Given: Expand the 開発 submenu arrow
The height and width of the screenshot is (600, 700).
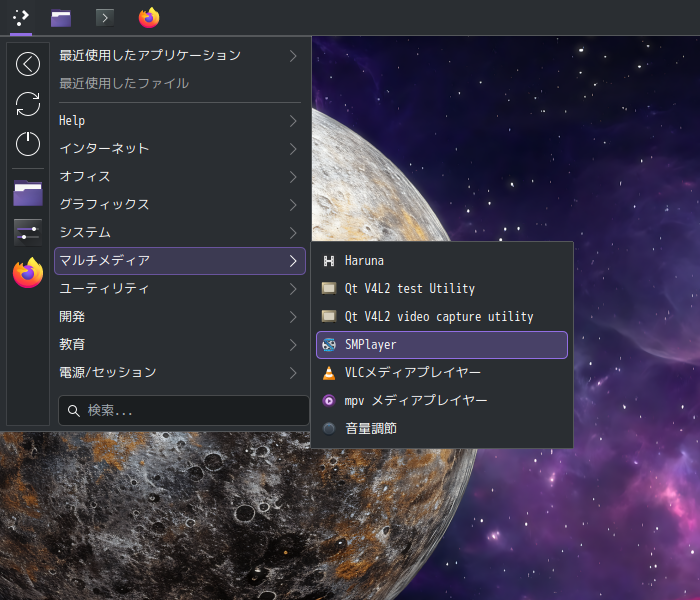Looking at the screenshot, I should pos(293,317).
